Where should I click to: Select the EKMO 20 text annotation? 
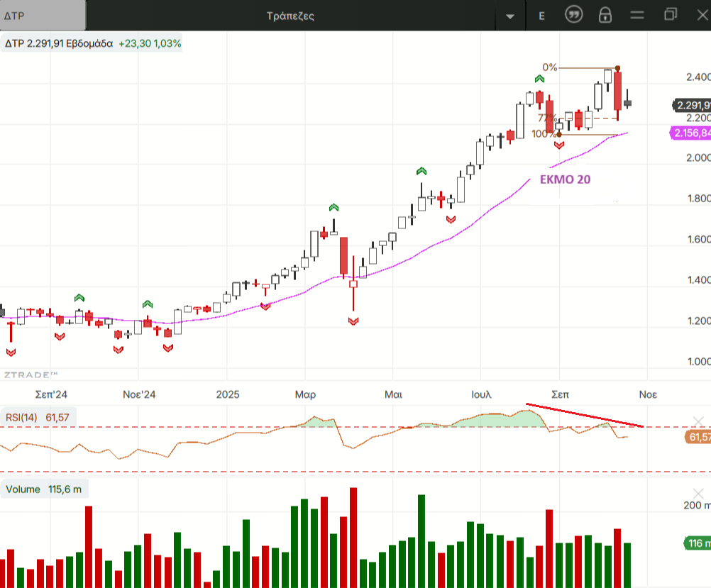pos(565,180)
